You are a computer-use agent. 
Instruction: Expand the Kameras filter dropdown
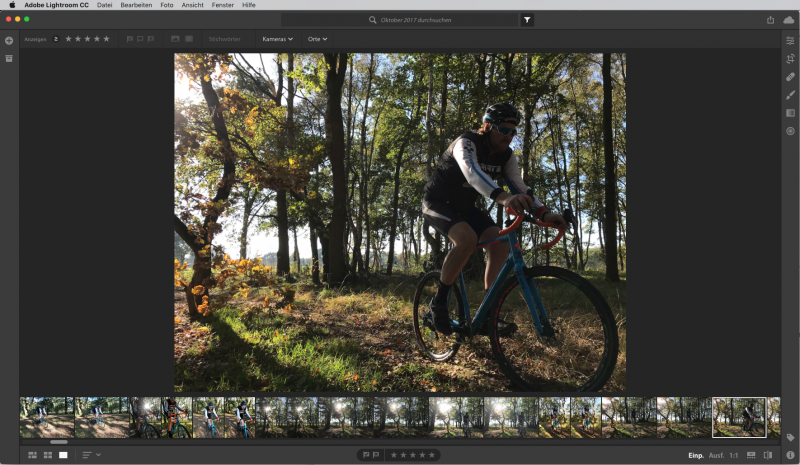click(277, 39)
